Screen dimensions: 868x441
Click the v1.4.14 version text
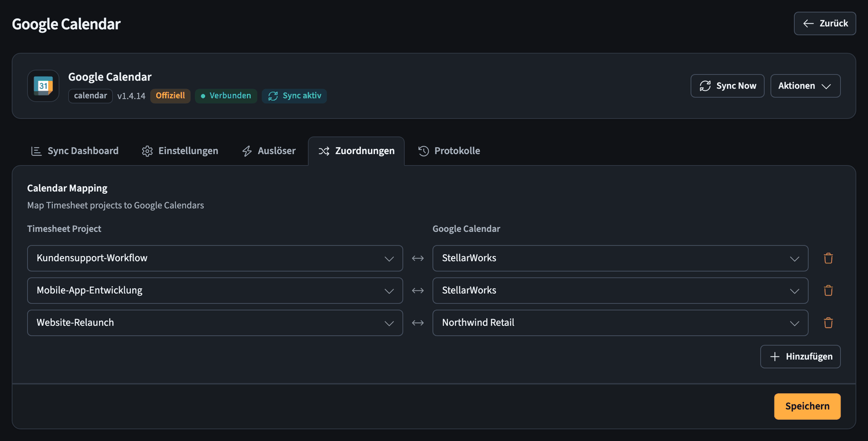click(131, 96)
